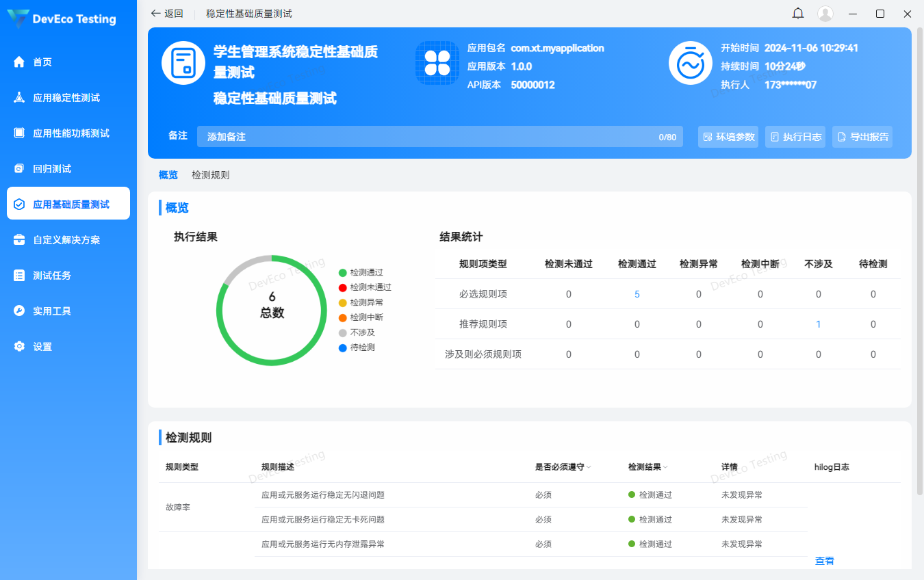Open the 首页 home icon
The width and height of the screenshot is (924, 580).
(x=19, y=62)
